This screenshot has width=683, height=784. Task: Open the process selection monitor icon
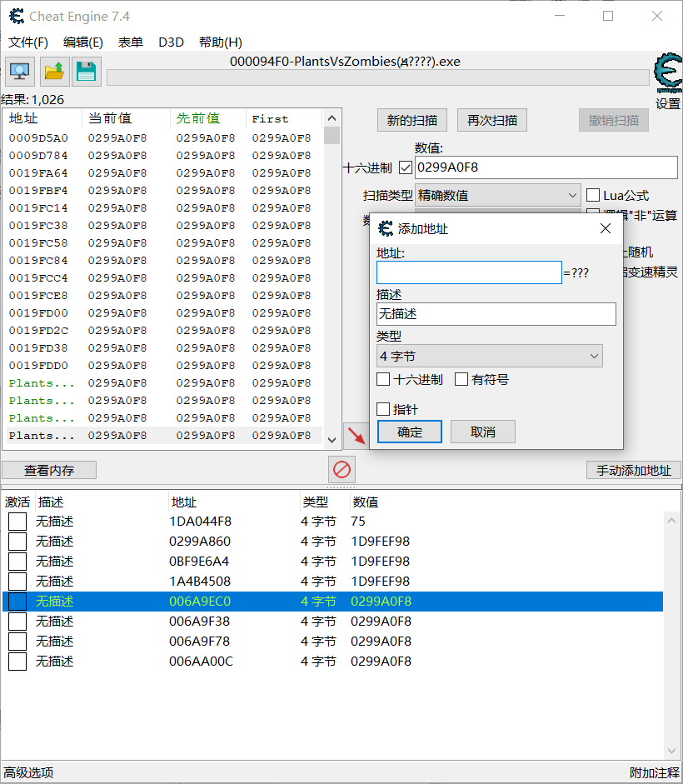20,72
